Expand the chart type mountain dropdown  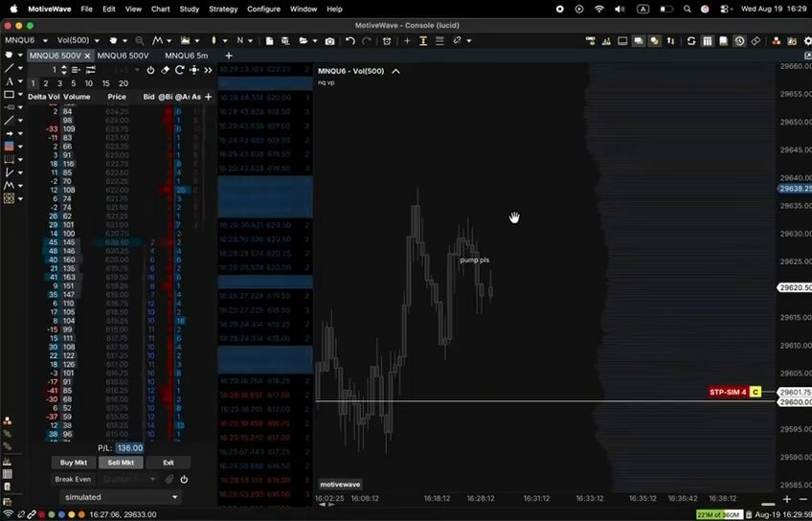point(197,40)
